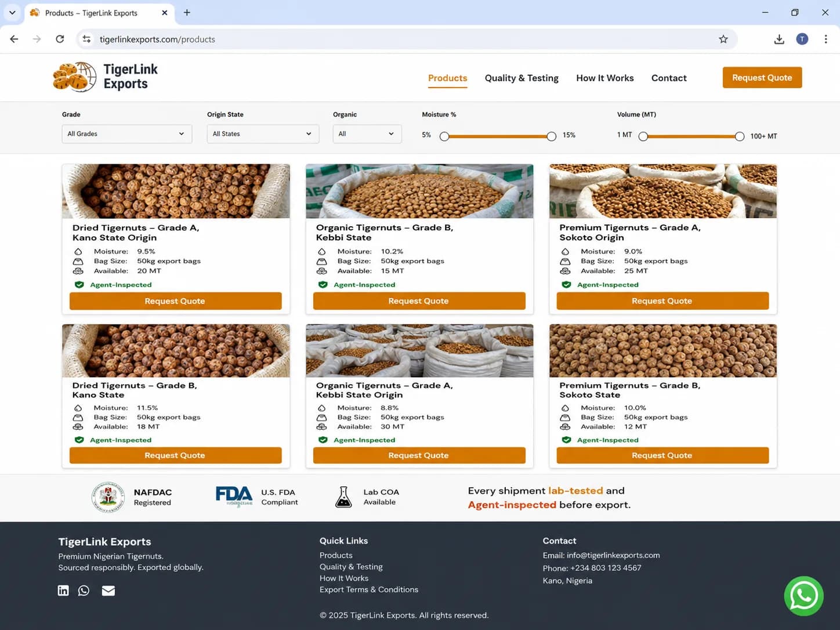Request quote for Dried Tigernuts Grade A Kano
The height and width of the screenshot is (630, 840).
point(175,301)
